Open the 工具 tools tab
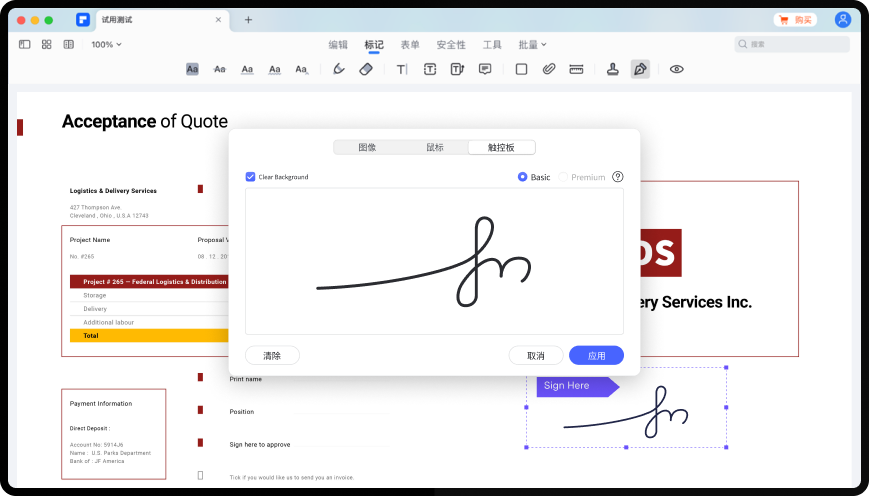Image resolution: width=869 pixels, height=496 pixels. [492, 45]
